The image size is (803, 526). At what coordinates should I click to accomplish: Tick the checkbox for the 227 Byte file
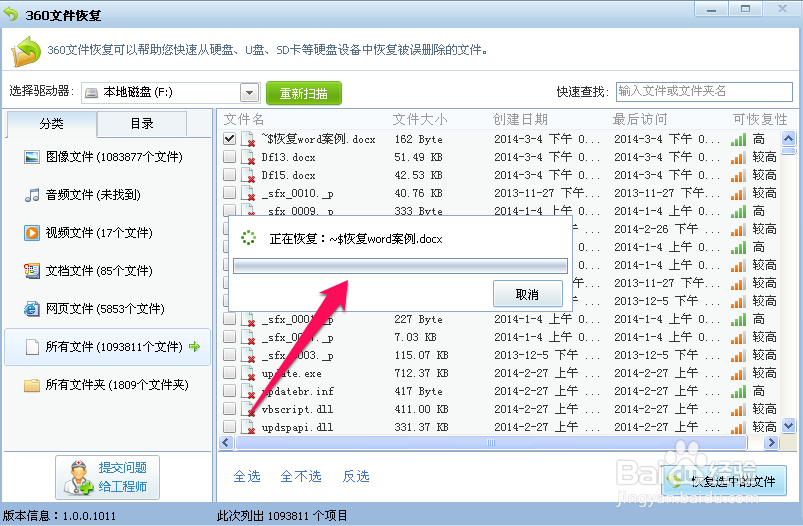point(229,319)
